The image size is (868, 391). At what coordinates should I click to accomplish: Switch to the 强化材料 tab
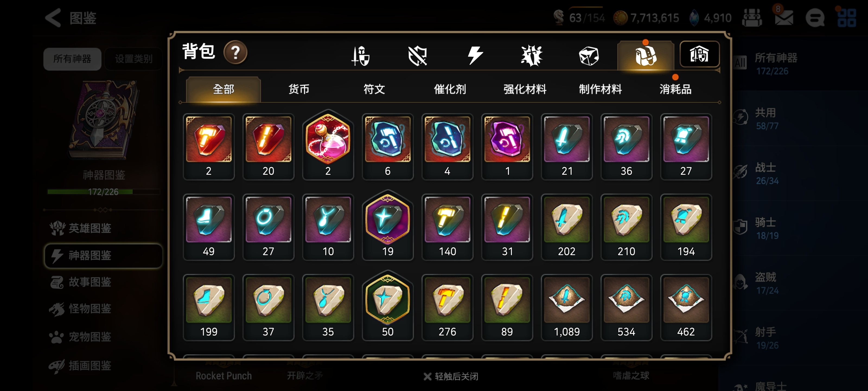(x=525, y=89)
